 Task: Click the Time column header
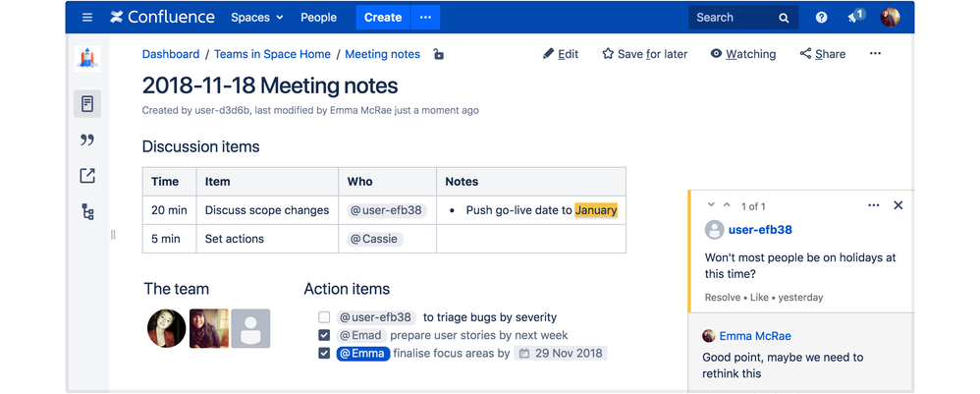pos(169,182)
